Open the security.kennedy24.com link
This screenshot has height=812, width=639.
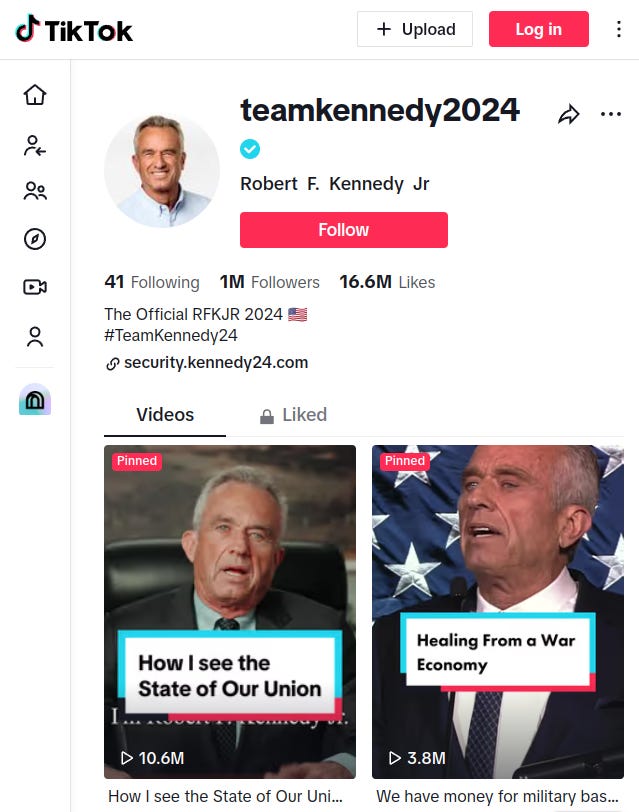[x=215, y=363]
